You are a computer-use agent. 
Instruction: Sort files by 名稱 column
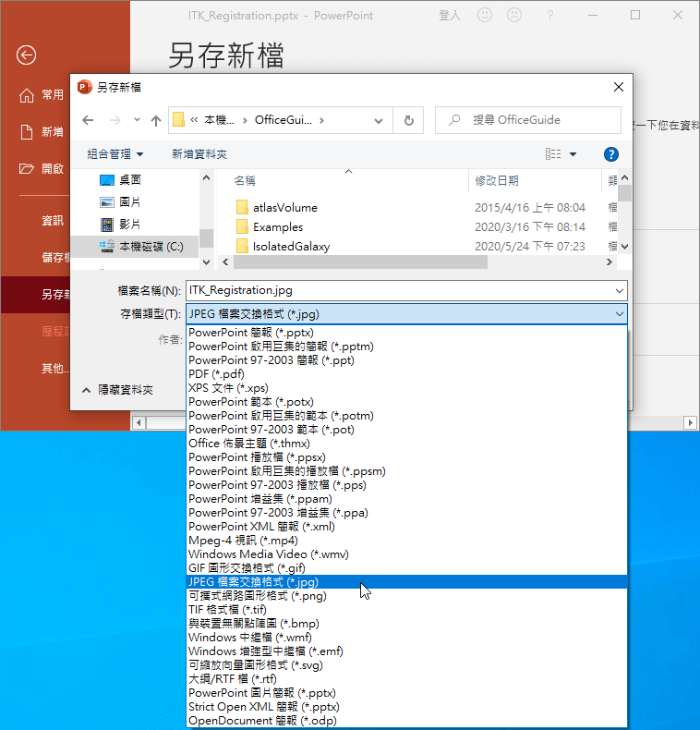(x=245, y=180)
